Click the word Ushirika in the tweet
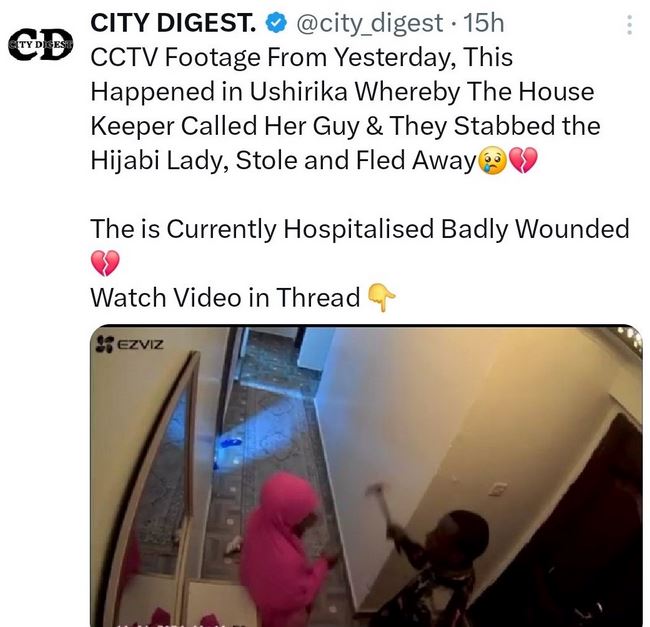The height and width of the screenshot is (627, 650). click(298, 92)
